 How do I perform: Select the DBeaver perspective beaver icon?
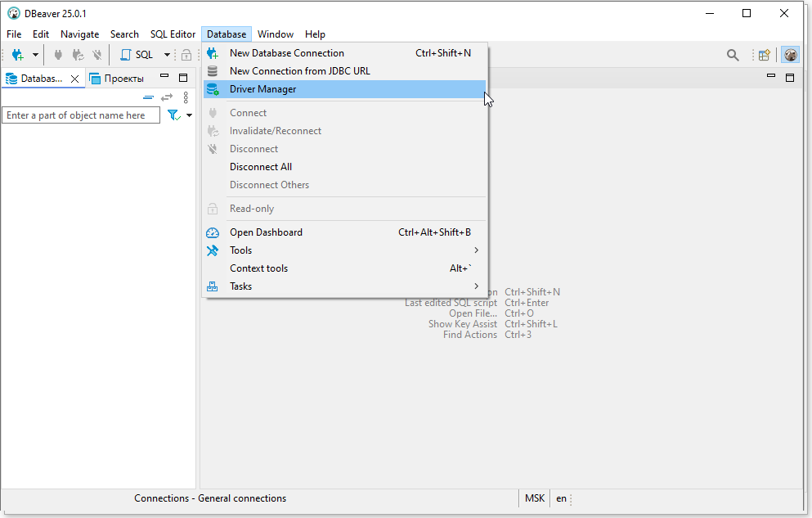(x=790, y=55)
